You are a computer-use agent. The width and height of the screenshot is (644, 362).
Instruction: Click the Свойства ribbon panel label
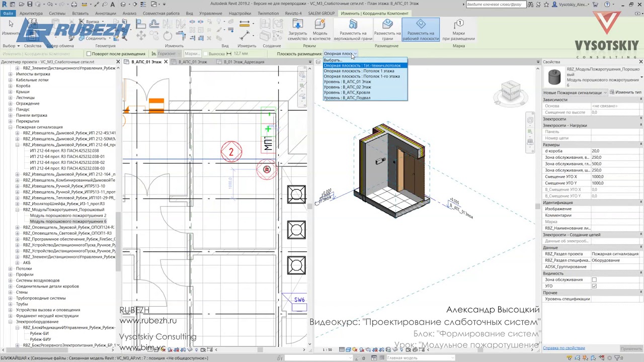(x=33, y=46)
